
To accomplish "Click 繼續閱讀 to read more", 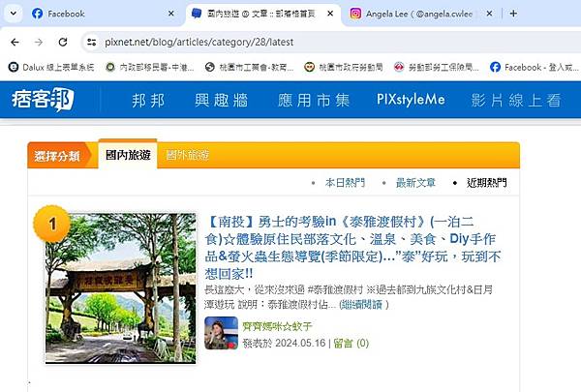I will point(361,305).
